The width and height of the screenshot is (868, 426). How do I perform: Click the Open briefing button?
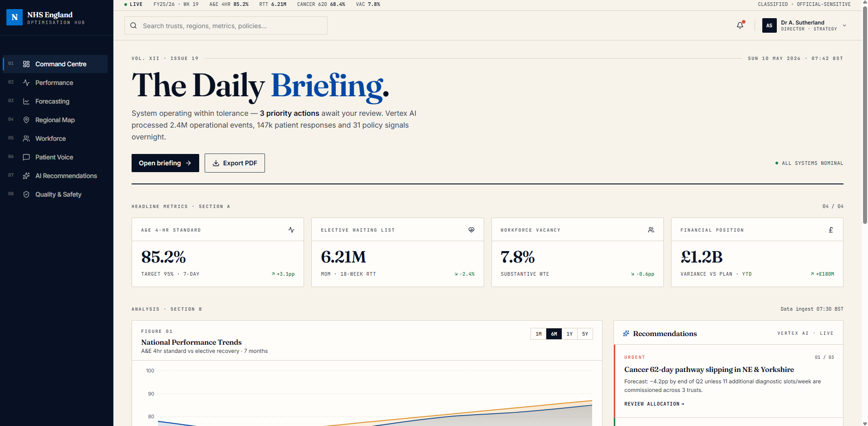point(165,163)
